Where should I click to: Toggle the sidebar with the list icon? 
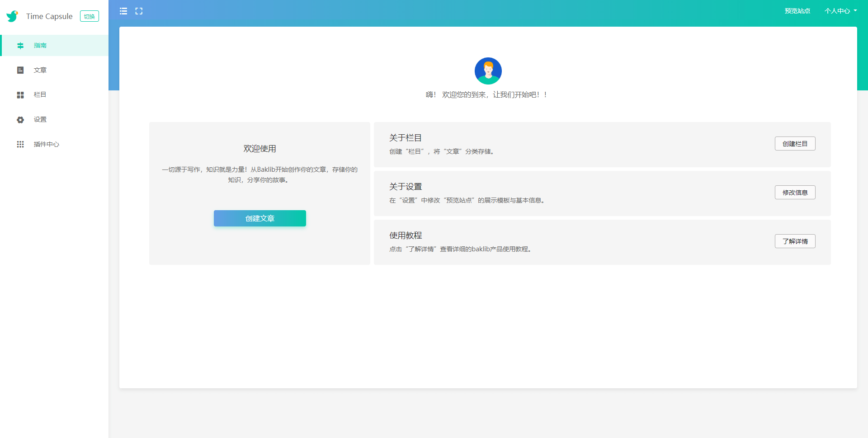click(x=123, y=11)
